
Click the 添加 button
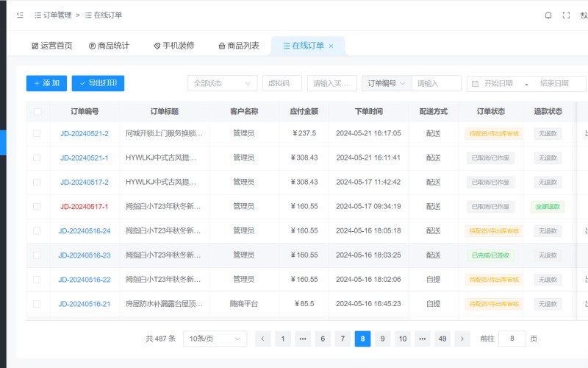coord(46,83)
